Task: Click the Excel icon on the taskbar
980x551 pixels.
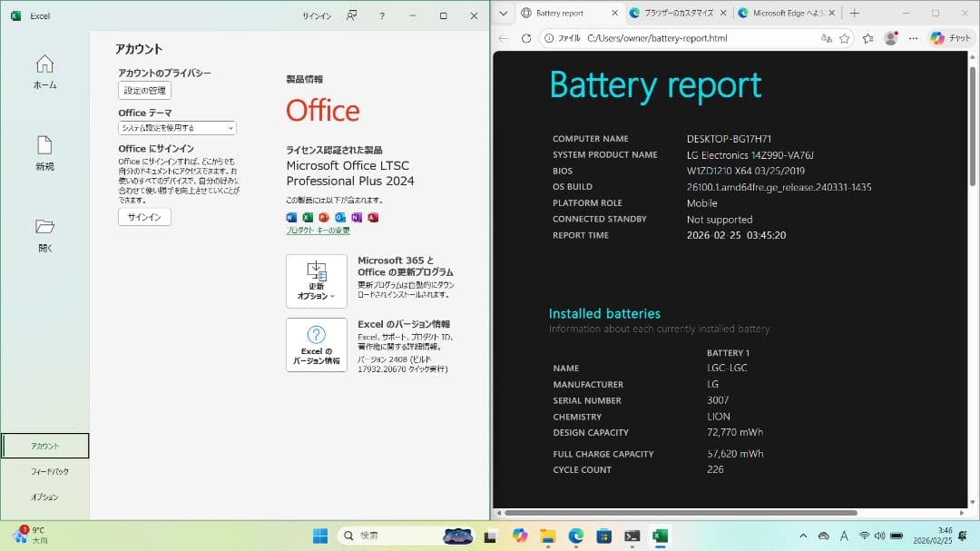Action: tap(661, 536)
